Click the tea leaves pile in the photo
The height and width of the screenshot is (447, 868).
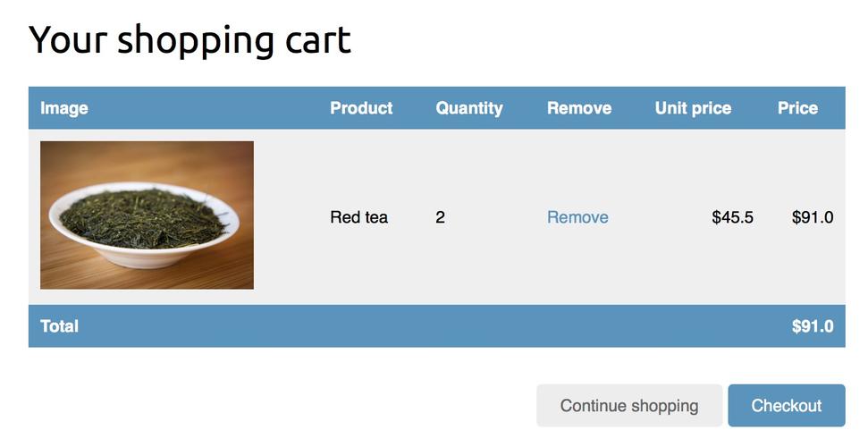143,215
